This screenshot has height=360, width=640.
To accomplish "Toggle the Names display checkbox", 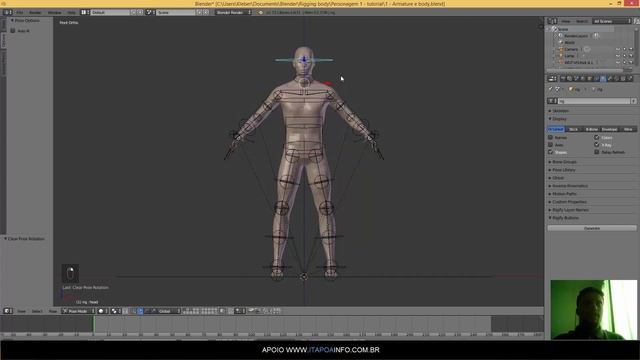I will (550, 138).
